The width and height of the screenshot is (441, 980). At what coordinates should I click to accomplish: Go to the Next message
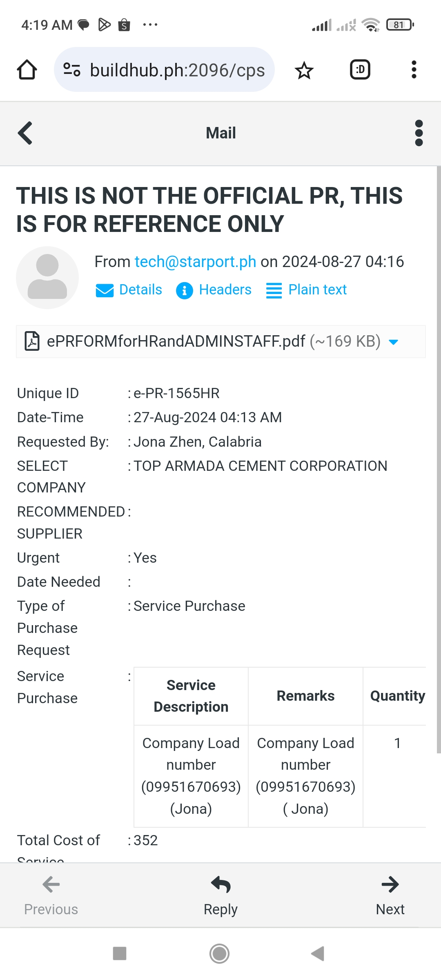point(390,895)
